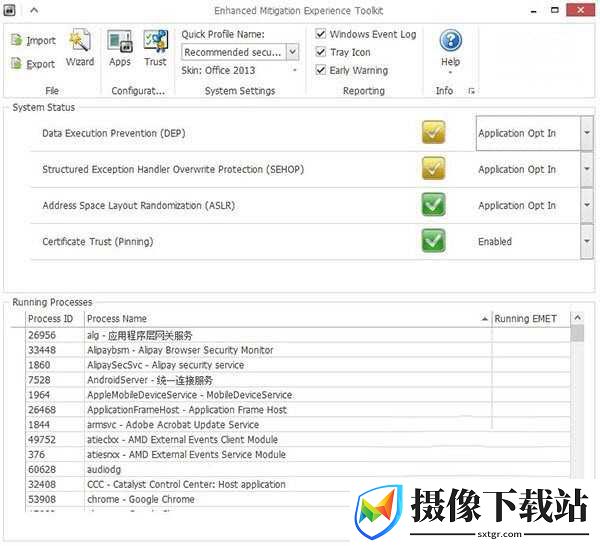Click the process list scroll up arrow
The height and width of the screenshot is (546, 600).
click(x=577, y=318)
